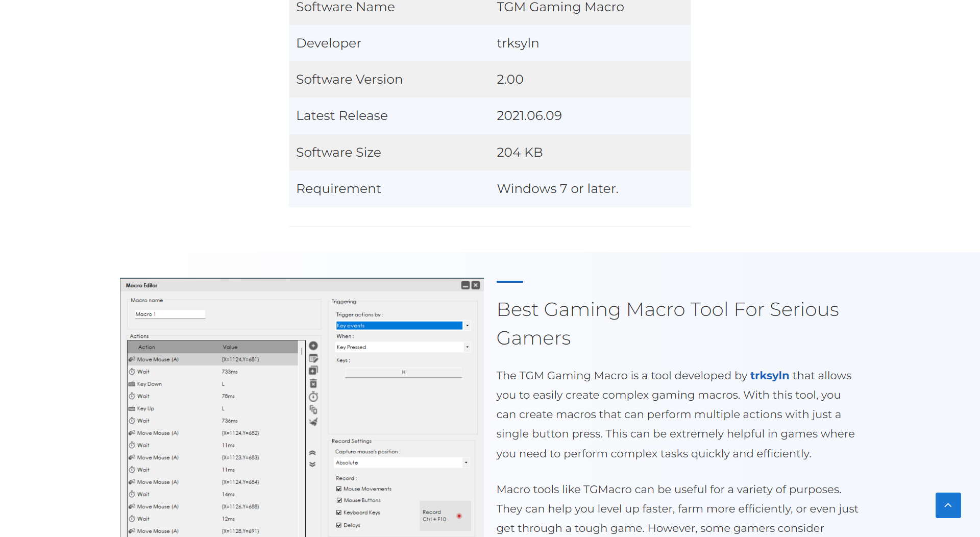The height and width of the screenshot is (537, 980).
Task: Click timer icon of the 736ms Wait row
Action: tap(132, 421)
